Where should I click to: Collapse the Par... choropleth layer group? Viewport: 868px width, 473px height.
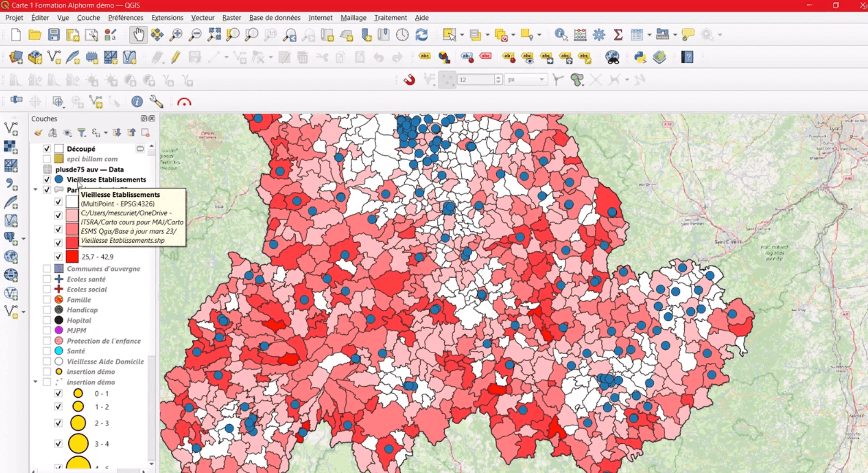35,190
